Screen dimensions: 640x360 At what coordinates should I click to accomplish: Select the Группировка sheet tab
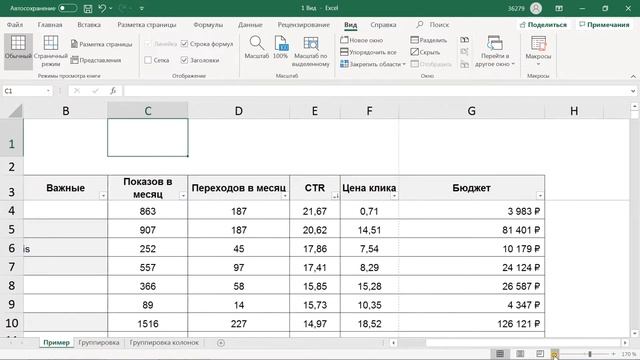(99, 342)
